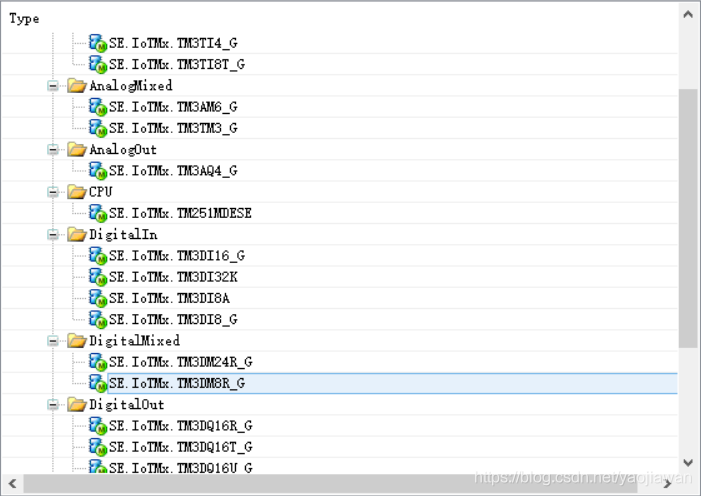701x496 pixels.
Task: Click the Type column header
Action: pyautogui.click(x=25, y=19)
